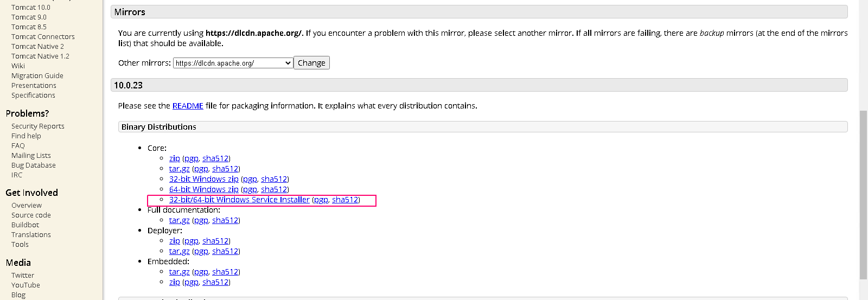Open the Tomcat 9.0 sidebar link

click(x=29, y=17)
